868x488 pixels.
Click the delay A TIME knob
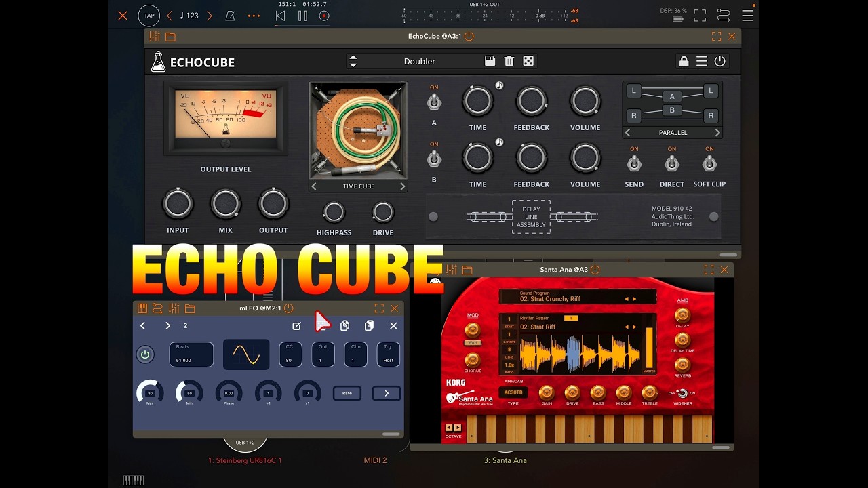coord(477,101)
